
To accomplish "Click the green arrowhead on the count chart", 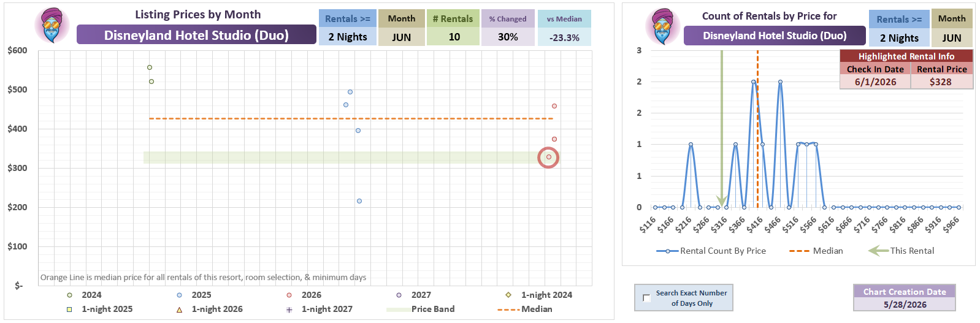I will [x=722, y=201].
